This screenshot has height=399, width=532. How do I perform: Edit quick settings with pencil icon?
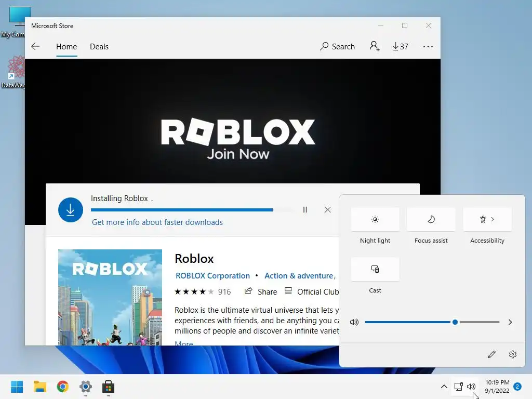pyautogui.click(x=491, y=354)
